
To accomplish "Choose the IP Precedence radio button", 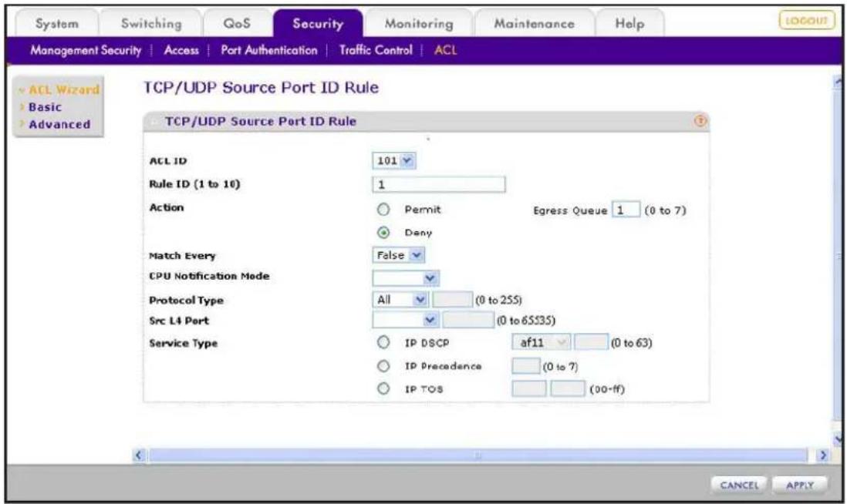I will [383, 366].
